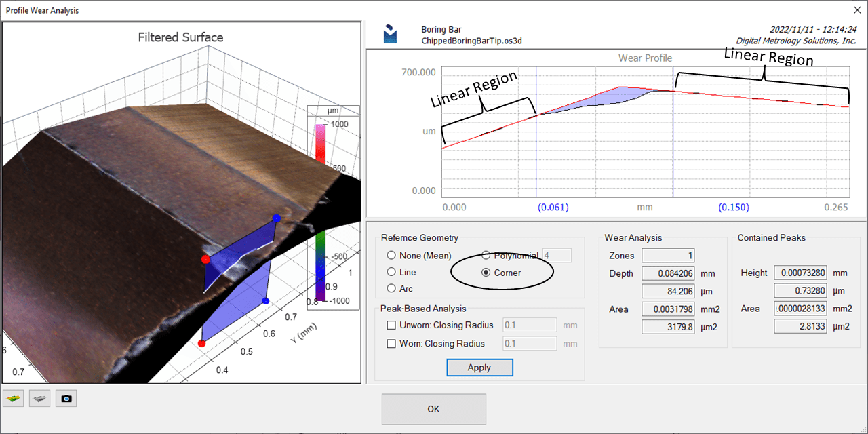Capture a snapshot with the camera icon
This screenshot has width=868, height=434.
click(66, 398)
